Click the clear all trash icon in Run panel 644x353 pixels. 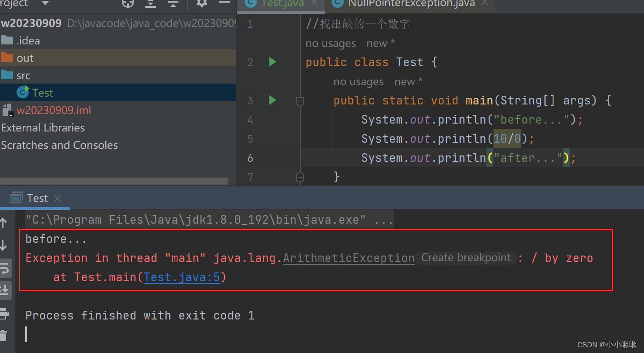[x=4, y=336]
